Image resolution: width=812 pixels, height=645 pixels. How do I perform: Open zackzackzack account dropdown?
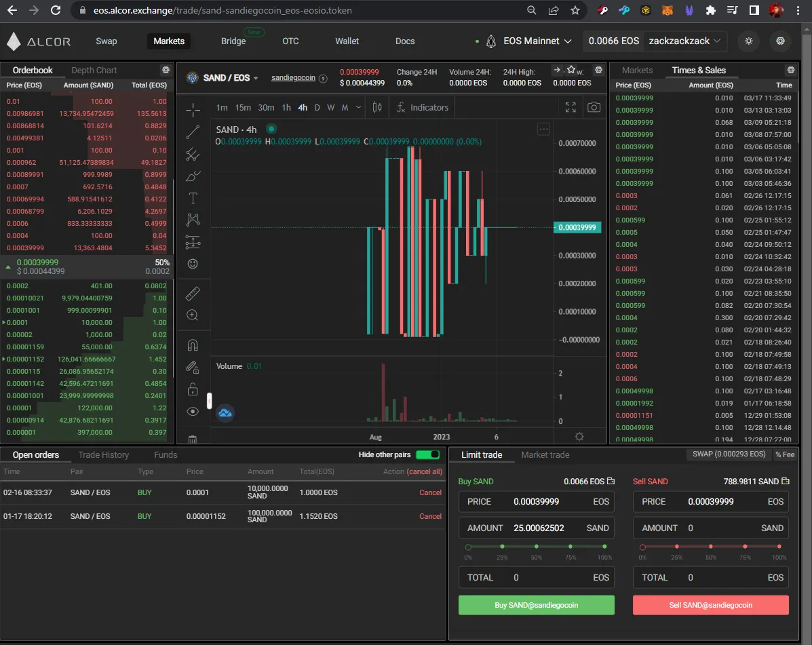[684, 41]
